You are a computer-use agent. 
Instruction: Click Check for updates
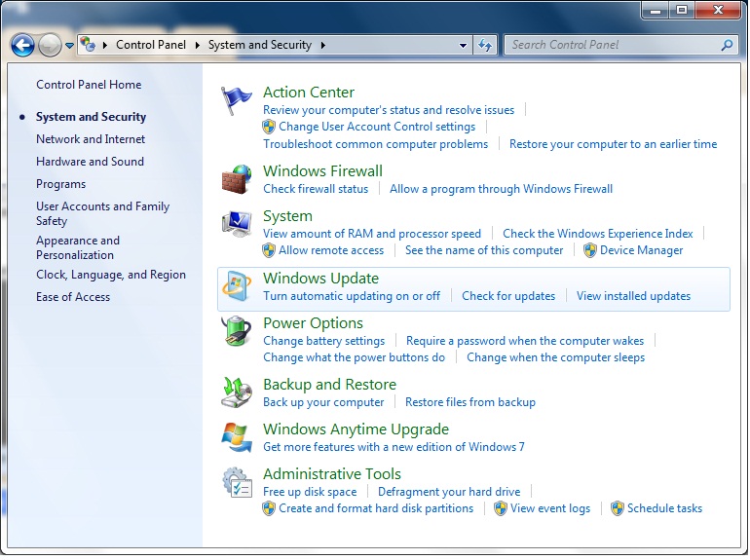coord(508,296)
